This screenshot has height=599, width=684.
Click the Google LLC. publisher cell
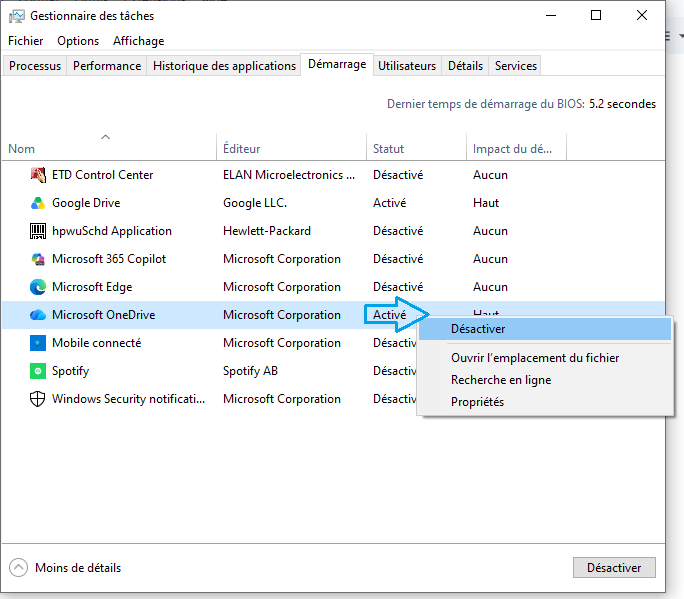pyautogui.click(x=255, y=203)
